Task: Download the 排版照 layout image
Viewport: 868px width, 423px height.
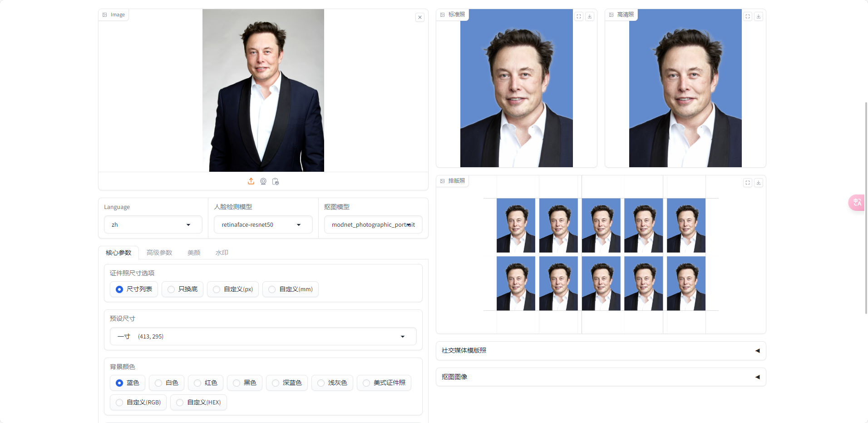Action: tap(759, 183)
